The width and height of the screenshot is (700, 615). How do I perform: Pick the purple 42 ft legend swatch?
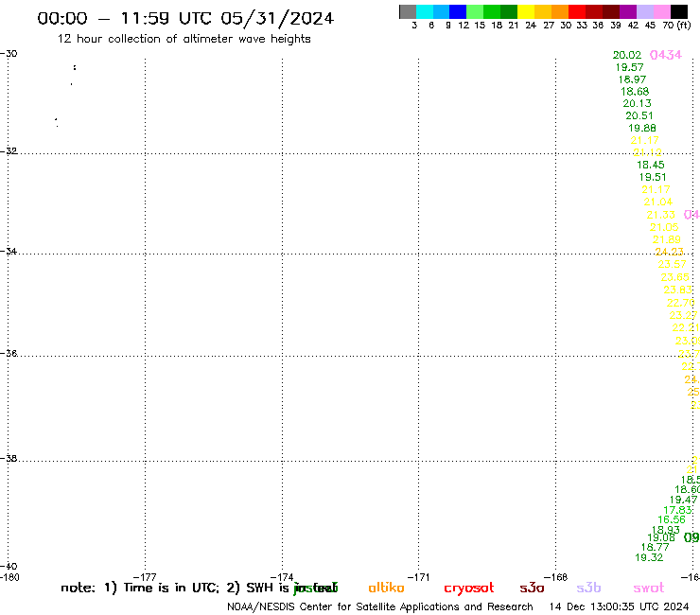pos(628,11)
